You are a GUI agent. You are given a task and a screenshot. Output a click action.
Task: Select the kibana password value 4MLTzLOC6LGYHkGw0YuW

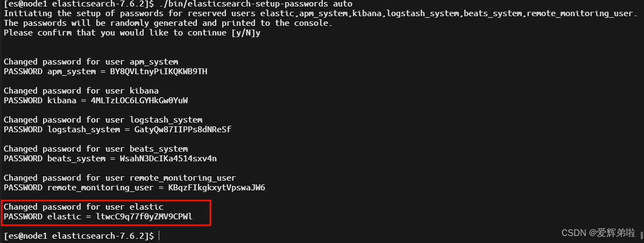click(139, 101)
